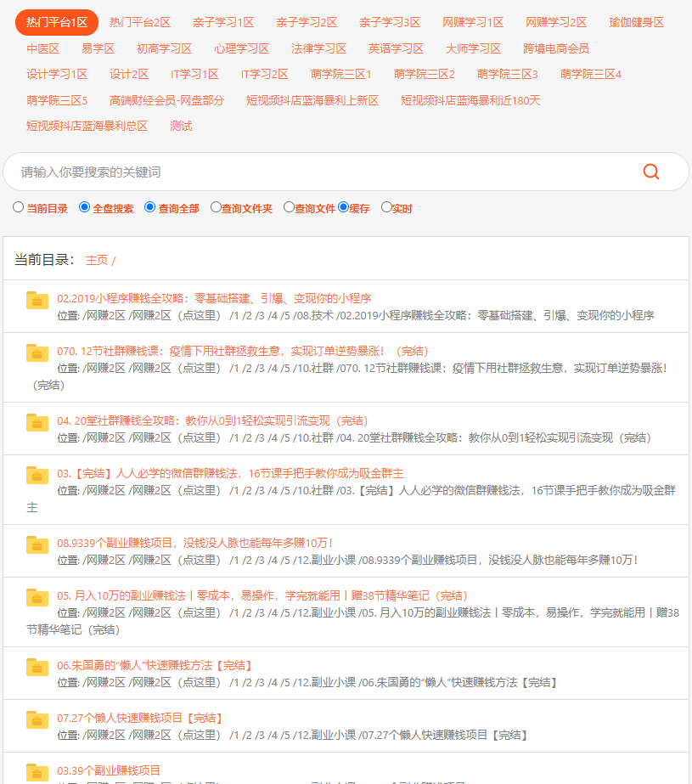Click folder icon beside 08.9339个副业赚钱项目
The height and width of the screenshot is (784, 692).
(x=37, y=544)
